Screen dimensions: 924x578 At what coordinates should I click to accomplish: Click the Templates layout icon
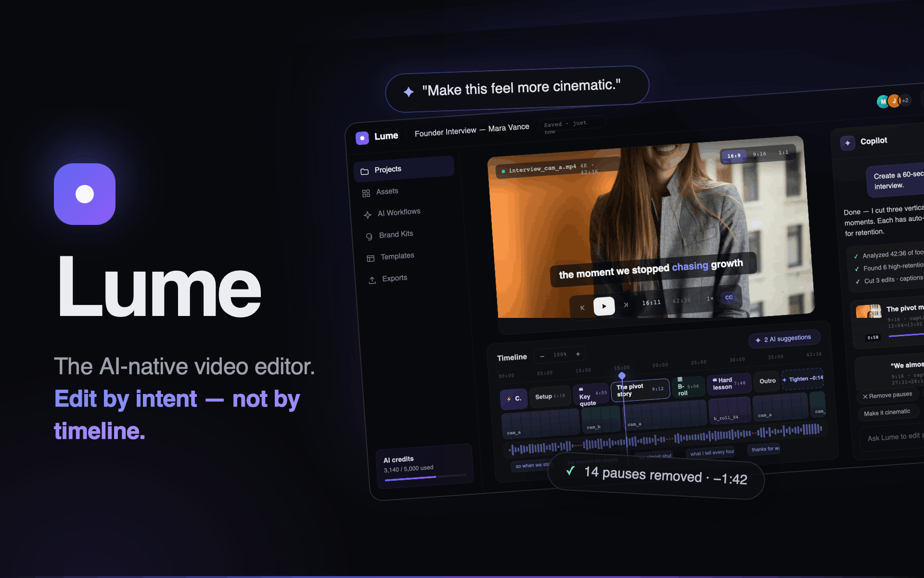coord(371,259)
